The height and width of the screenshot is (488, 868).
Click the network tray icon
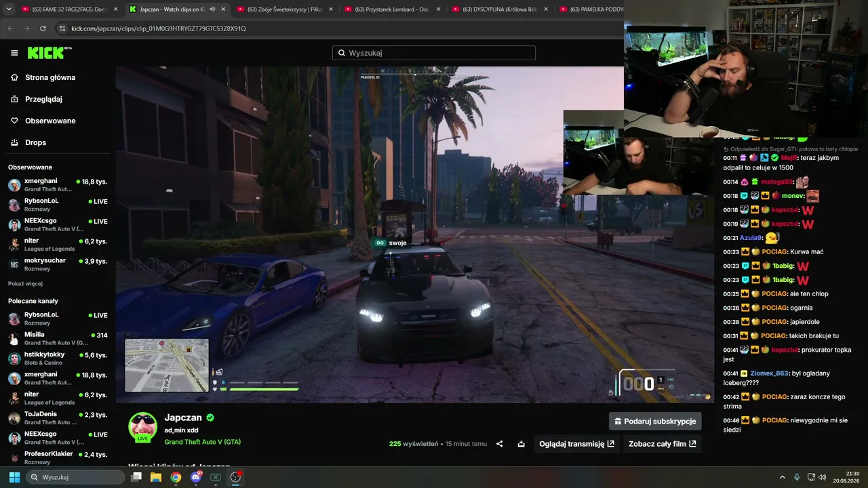(x=811, y=477)
